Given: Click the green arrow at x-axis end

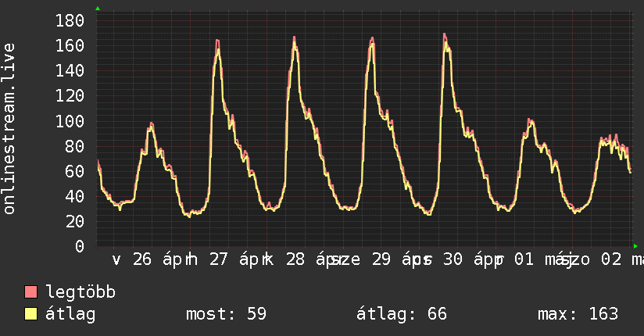Looking at the screenshot, I should [x=635, y=246].
